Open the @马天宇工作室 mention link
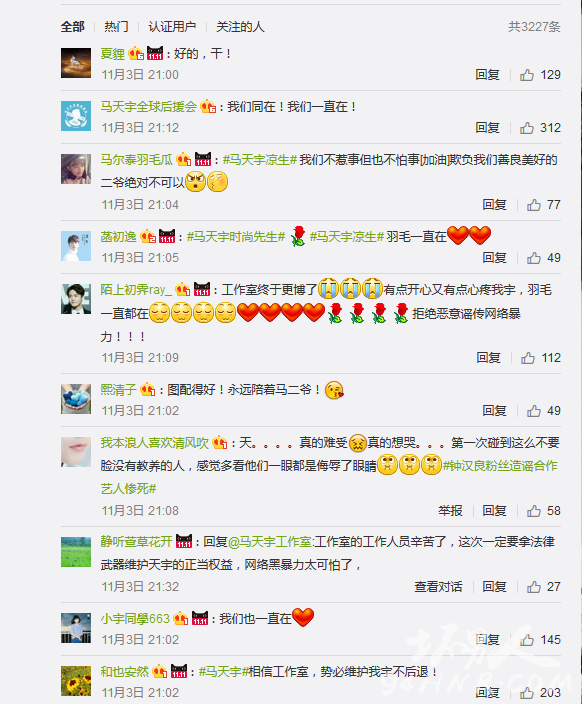The width and height of the screenshot is (582, 704). (x=270, y=542)
